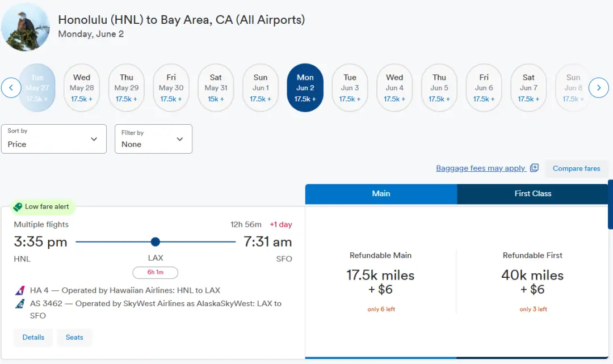The height and width of the screenshot is (364, 613).
Task: Select the Main fare tab
Action: (381, 194)
